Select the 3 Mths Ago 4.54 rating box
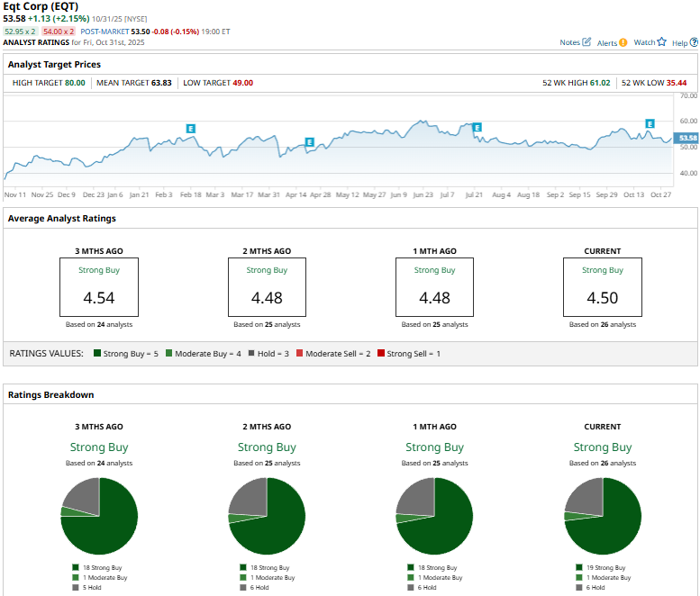Viewport: 700px width, 596px height. coord(99,287)
